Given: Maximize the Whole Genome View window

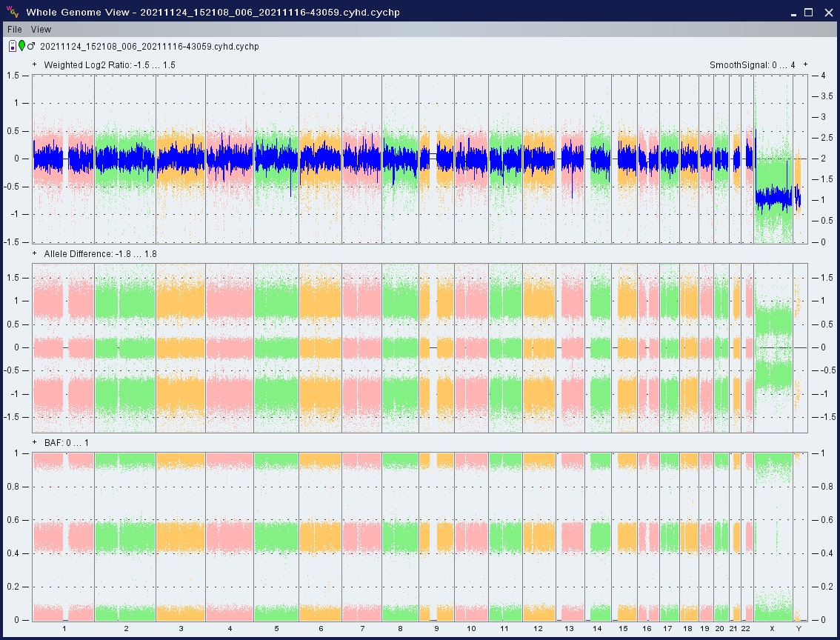Looking at the screenshot, I should [809, 12].
